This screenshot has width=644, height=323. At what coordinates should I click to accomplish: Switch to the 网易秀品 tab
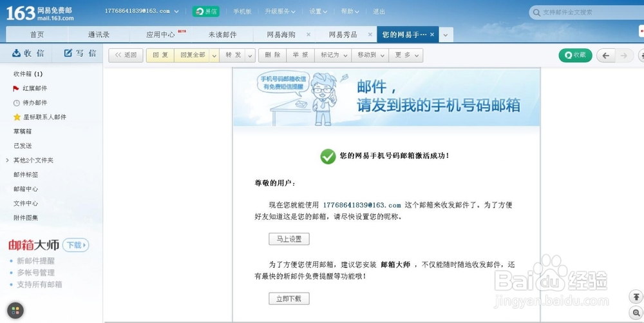click(343, 35)
